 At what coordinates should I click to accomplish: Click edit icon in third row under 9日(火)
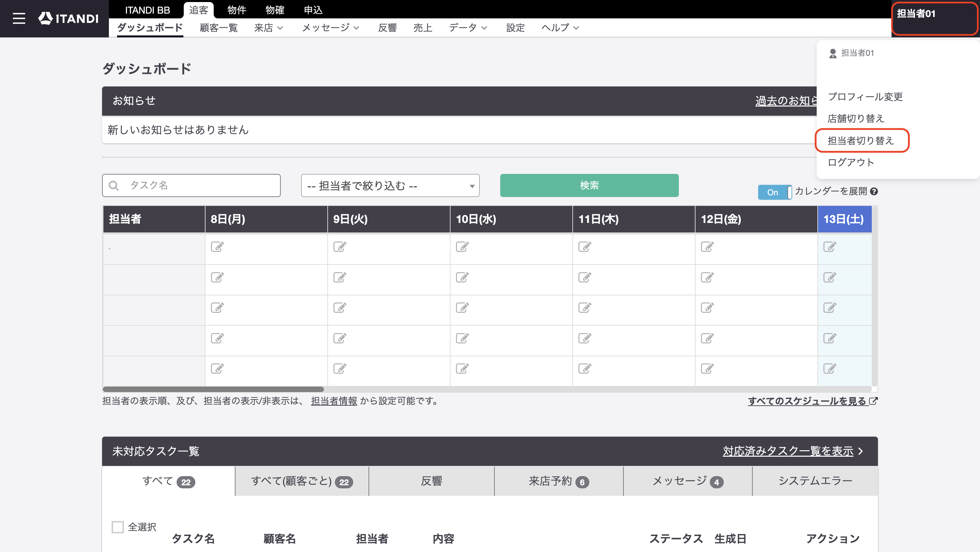click(x=340, y=307)
